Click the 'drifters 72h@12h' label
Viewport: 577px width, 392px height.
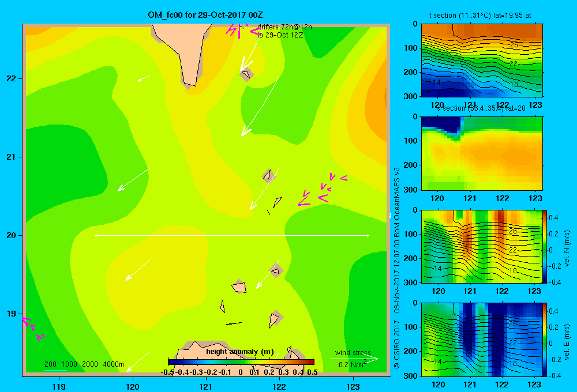pyautogui.click(x=284, y=27)
